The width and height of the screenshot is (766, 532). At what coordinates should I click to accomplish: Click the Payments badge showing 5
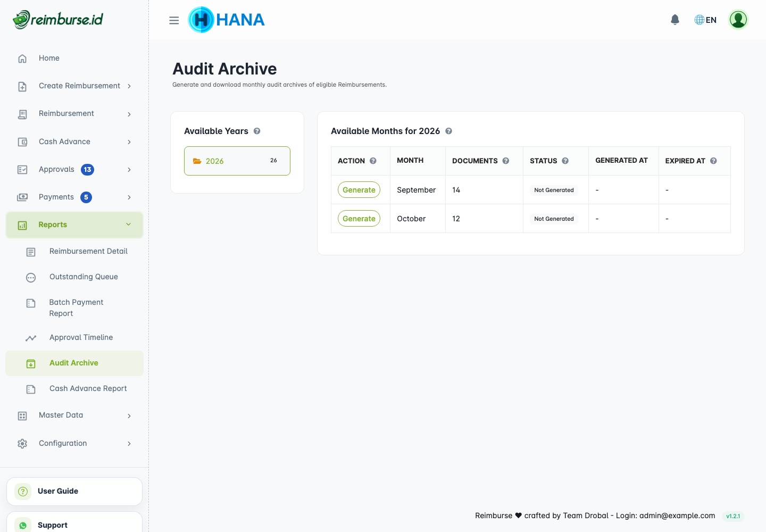(x=86, y=197)
